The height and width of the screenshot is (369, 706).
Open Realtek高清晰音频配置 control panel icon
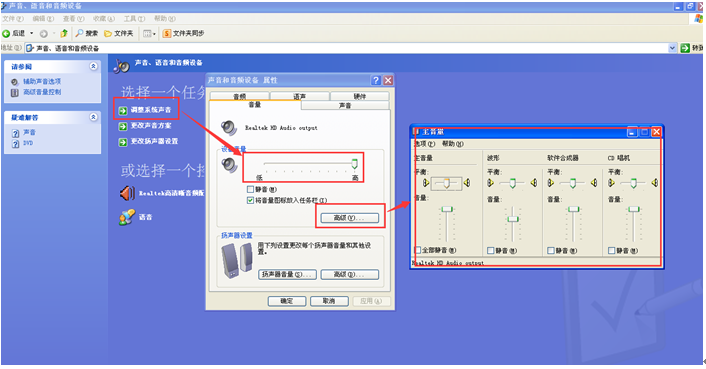coord(127,193)
